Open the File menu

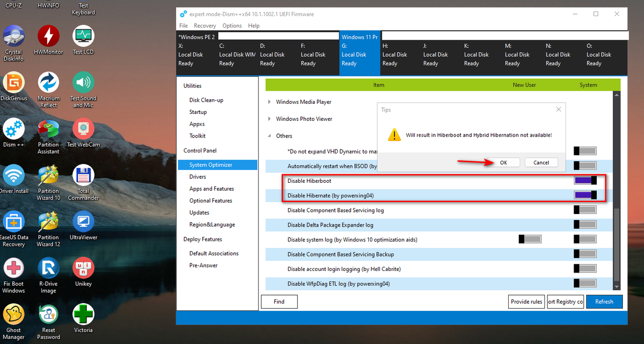pos(184,26)
